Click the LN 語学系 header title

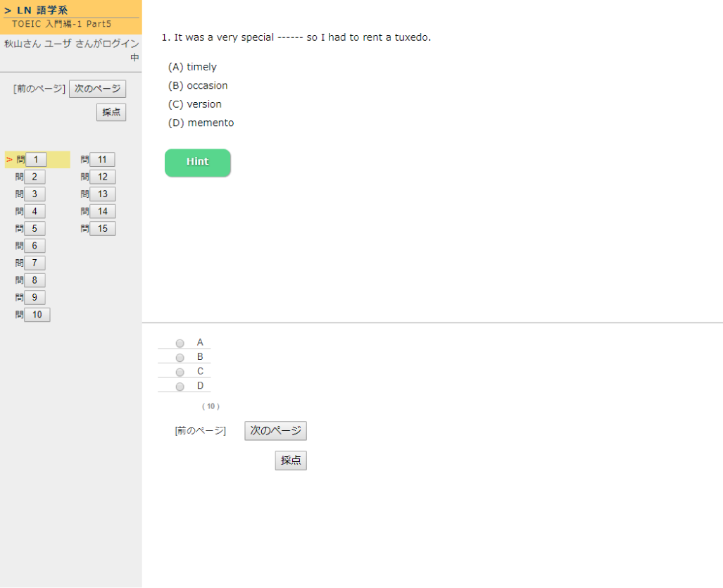(x=42, y=10)
